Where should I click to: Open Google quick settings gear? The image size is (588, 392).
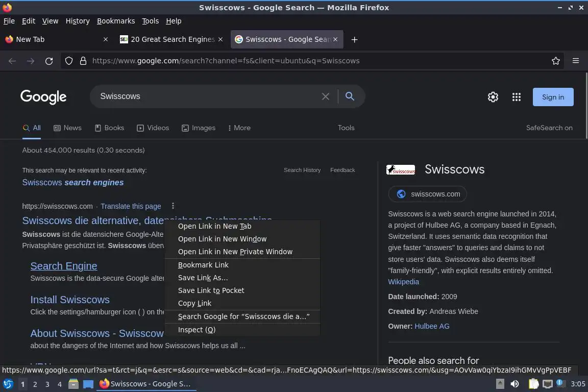pos(493,97)
